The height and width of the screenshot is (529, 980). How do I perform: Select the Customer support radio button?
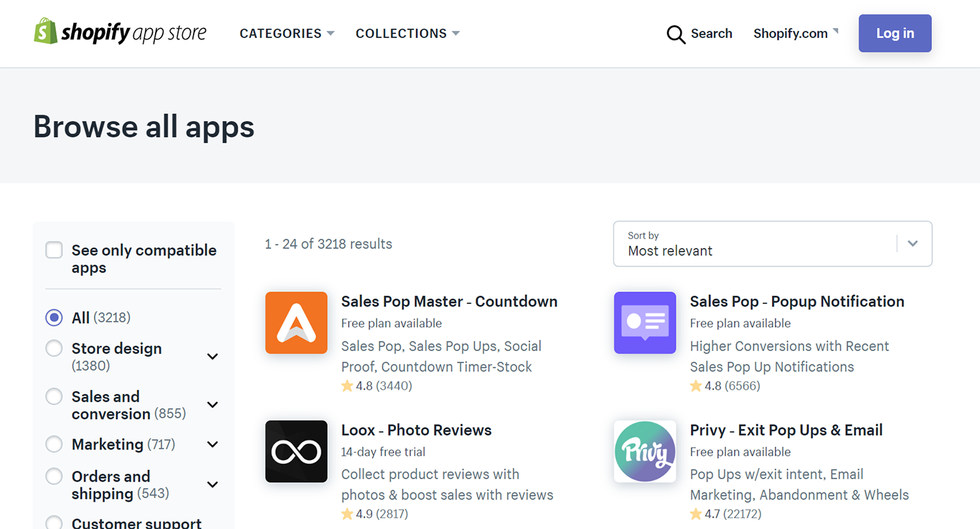coord(54,523)
